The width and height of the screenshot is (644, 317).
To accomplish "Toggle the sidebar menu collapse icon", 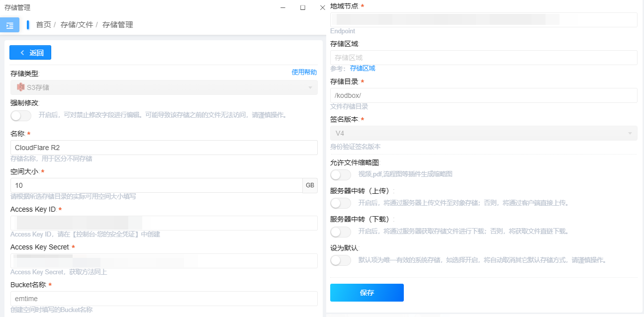I will click(10, 25).
